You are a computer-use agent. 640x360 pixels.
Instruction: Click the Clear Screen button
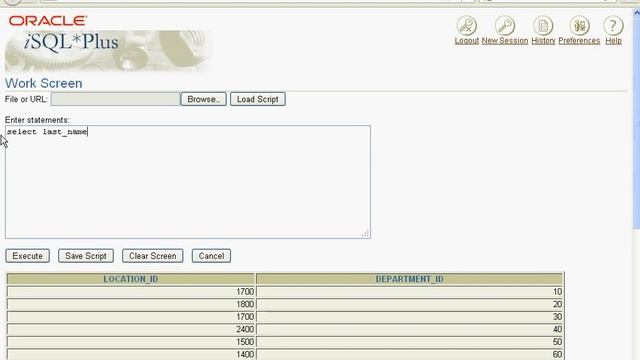(x=153, y=256)
